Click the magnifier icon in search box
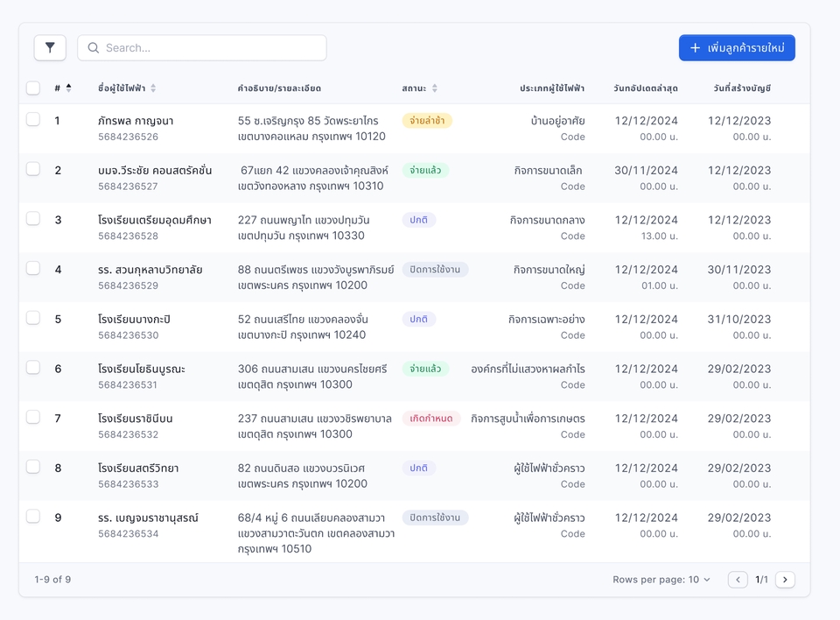 coord(94,48)
